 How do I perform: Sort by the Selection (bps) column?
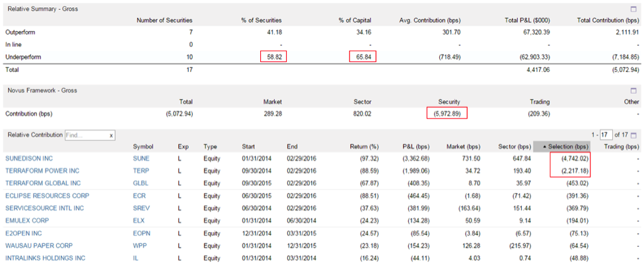tap(561, 146)
